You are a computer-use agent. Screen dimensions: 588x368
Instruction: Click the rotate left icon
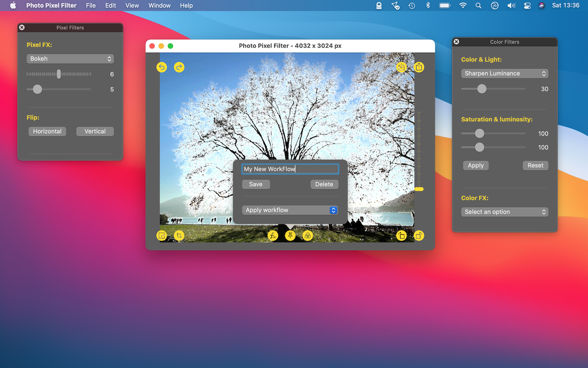pyautogui.click(x=401, y=236)
